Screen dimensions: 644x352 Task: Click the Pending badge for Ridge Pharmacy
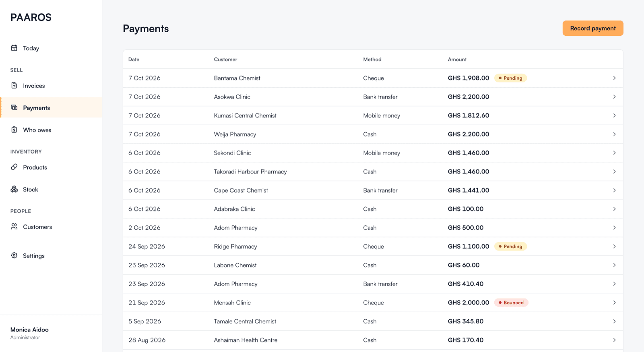(510, 246)
